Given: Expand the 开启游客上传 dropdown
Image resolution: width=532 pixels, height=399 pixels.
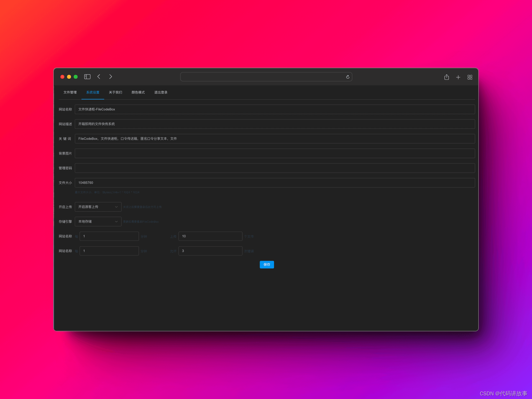Looking at the screenshot, I should click(98, 207).
